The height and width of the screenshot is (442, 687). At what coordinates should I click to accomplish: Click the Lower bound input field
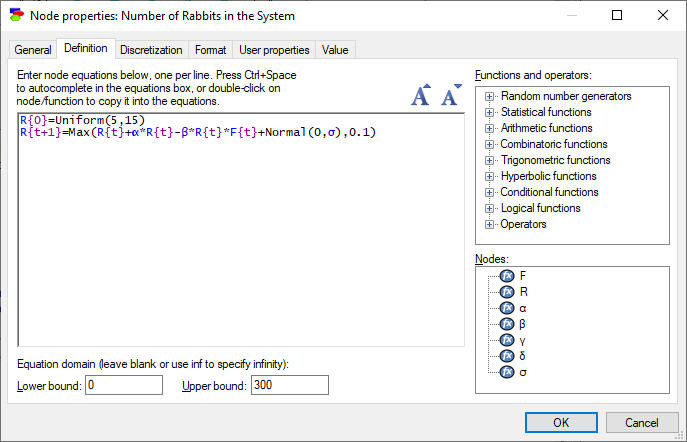[124, 385]
